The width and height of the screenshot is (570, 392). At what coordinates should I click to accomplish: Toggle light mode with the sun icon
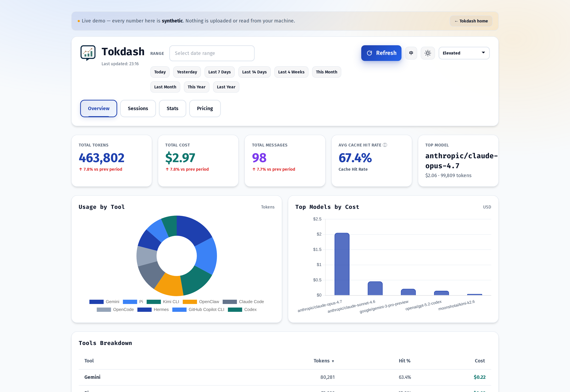(x=428, y=53)
